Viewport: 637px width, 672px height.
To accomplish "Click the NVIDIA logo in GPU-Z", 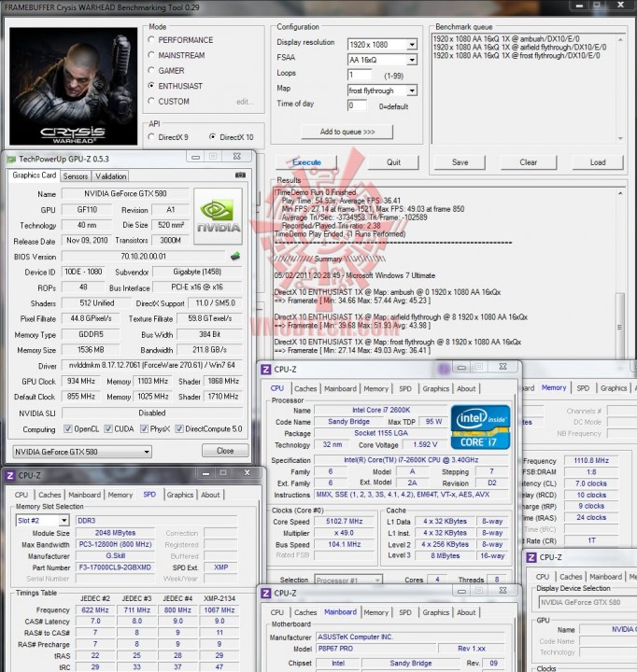I will coord(218,216).
